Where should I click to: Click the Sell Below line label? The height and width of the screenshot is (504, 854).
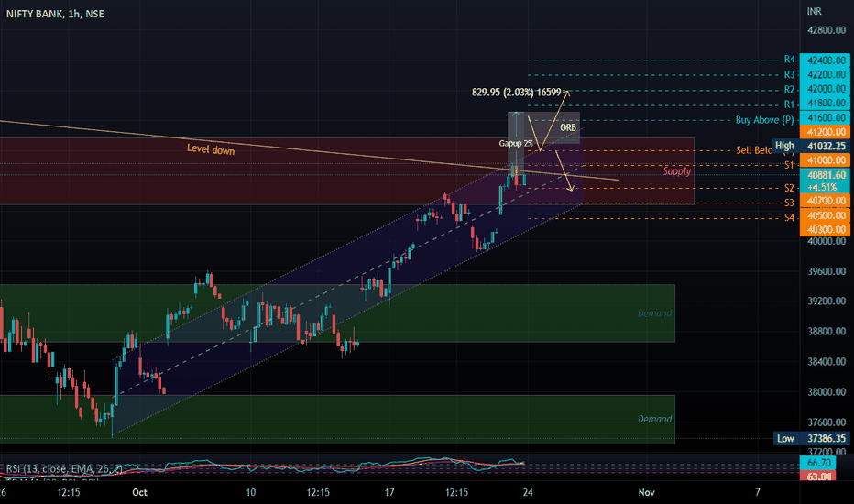pyautogui.click(x=754, y=150)
